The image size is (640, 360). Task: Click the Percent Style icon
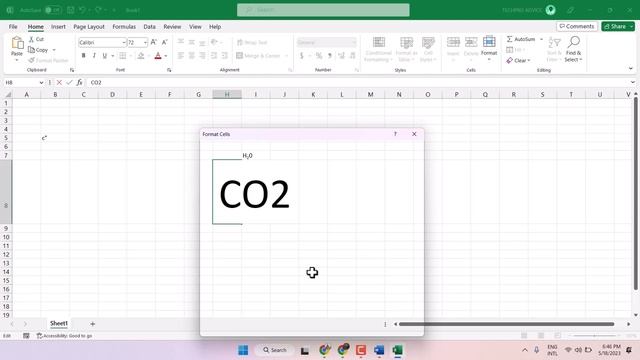pos(319,56)
